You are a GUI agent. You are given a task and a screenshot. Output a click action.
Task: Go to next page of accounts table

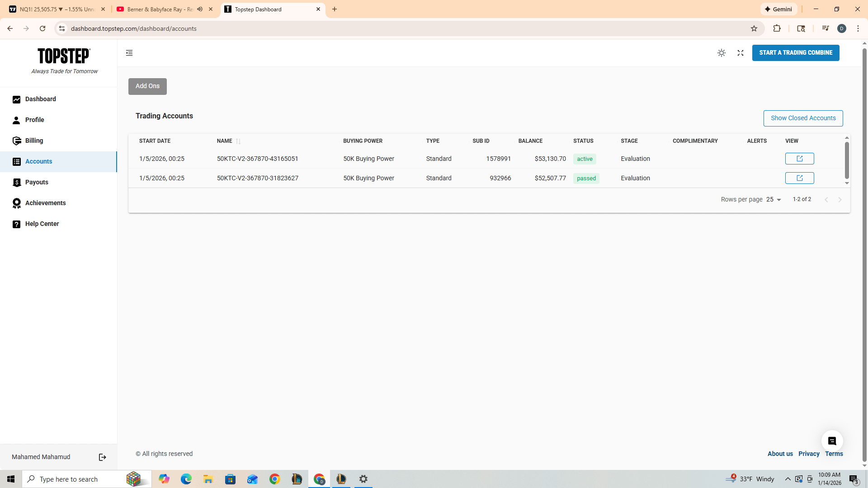tap(840, 200)
